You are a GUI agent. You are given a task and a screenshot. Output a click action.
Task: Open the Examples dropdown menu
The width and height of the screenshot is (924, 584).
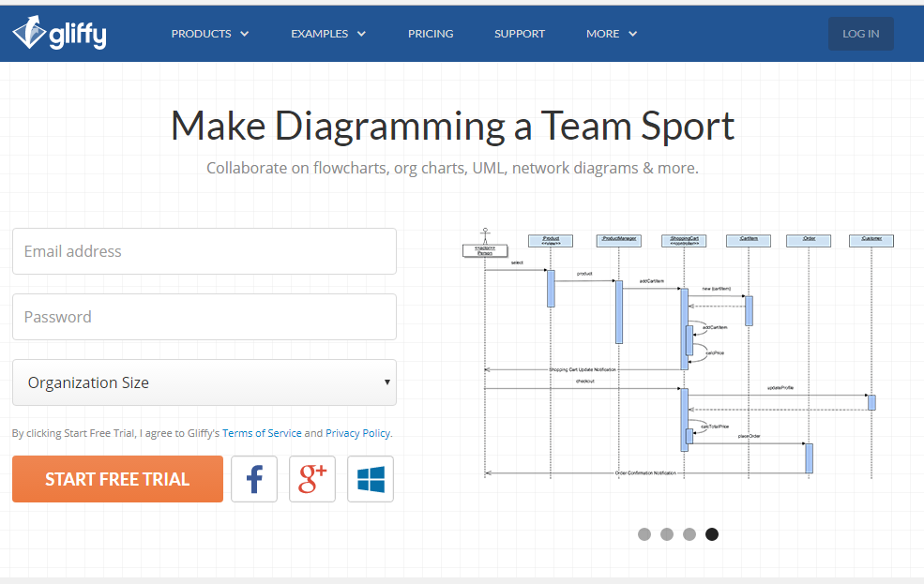point(328,34)
